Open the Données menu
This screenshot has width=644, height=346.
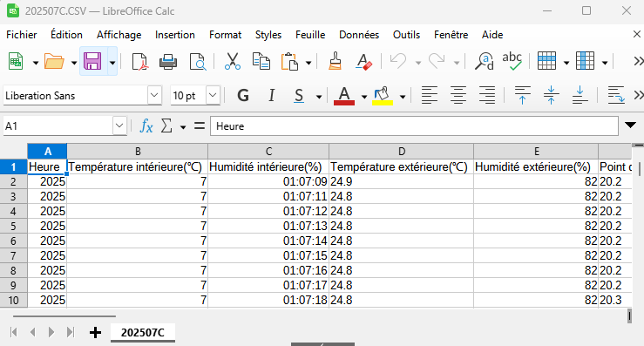[359, 35]
